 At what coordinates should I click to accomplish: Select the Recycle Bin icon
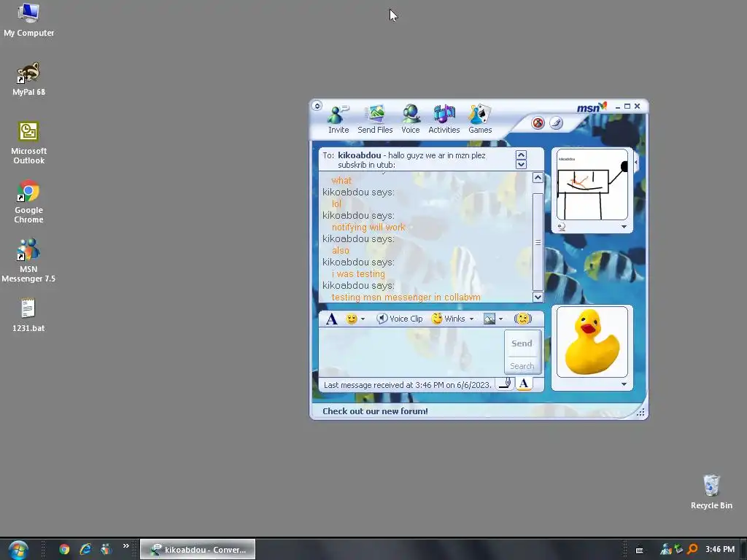point(711,492)
